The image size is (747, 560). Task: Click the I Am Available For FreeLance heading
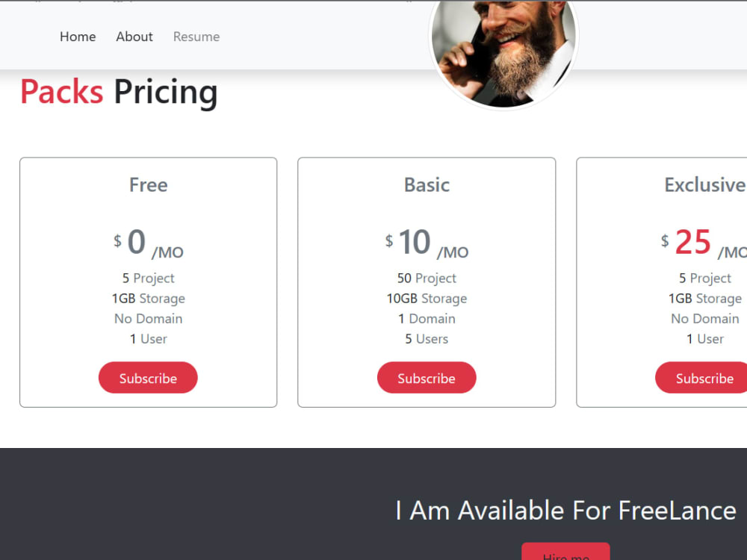[x=565, y=511]
